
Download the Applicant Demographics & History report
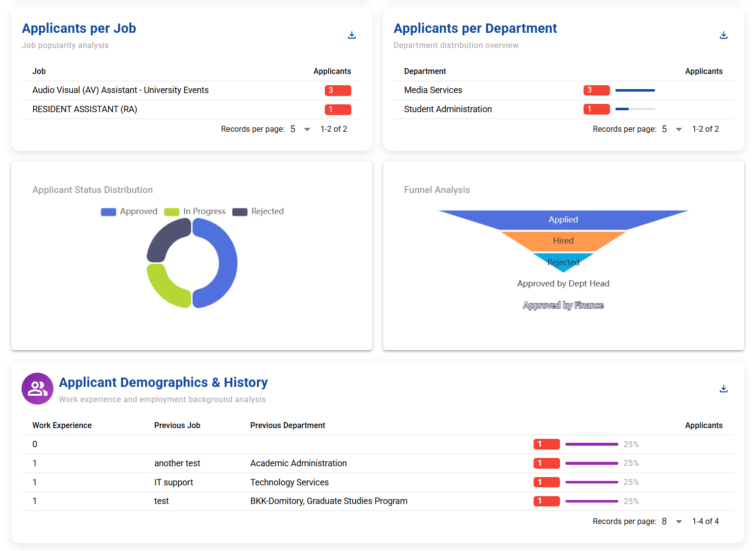[x=723, y=389]
